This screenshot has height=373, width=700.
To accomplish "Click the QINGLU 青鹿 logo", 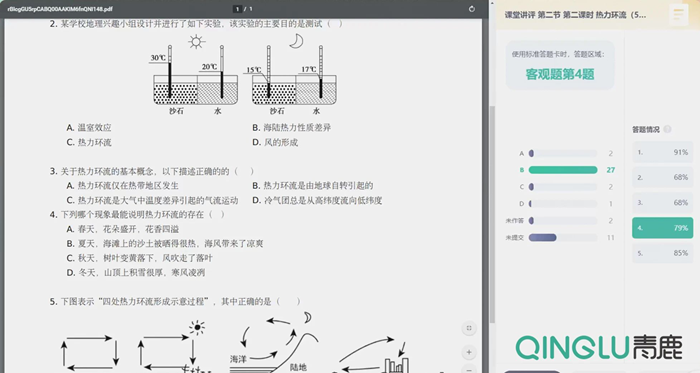I will pos(599,347).
